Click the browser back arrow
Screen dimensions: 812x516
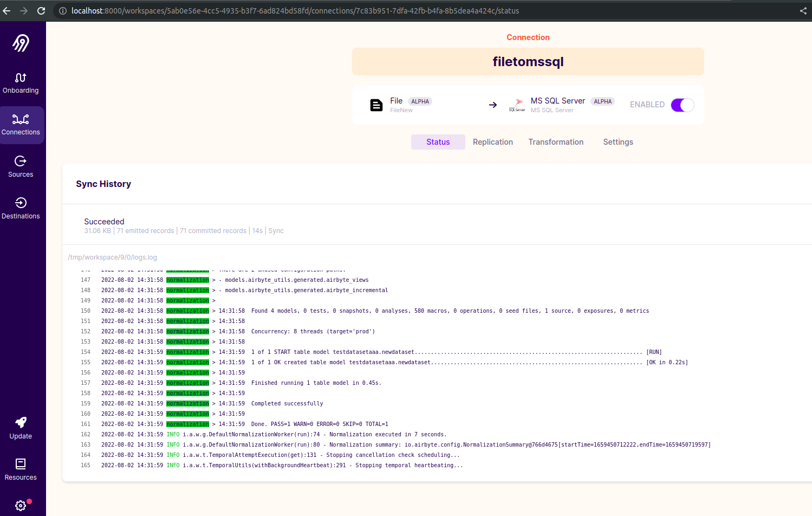tap(7, 11)
